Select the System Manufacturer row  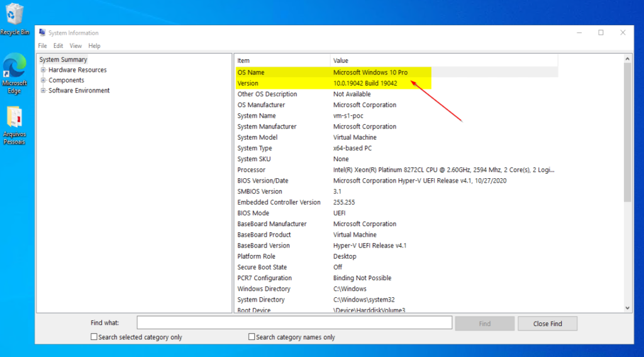pos(396,127)
